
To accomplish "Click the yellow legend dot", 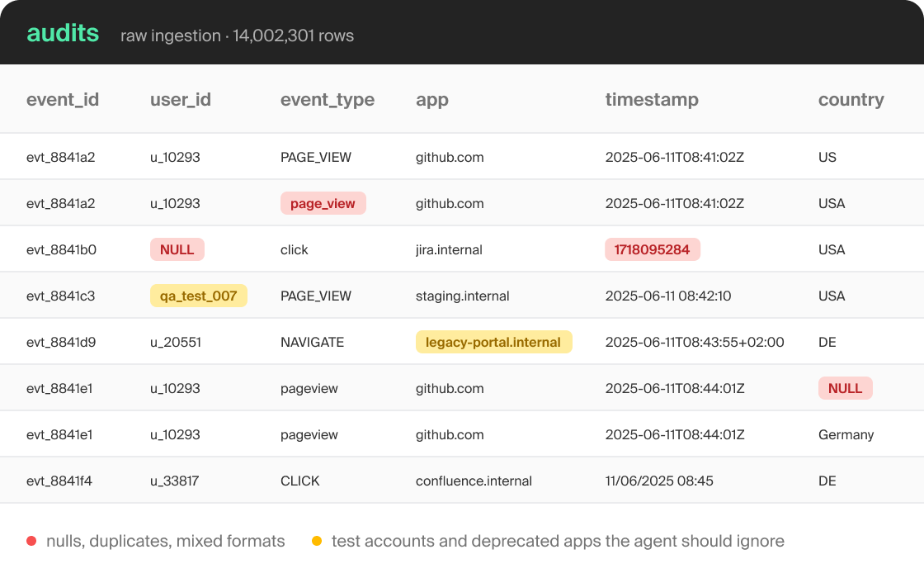I will click(x=317, y=541).
